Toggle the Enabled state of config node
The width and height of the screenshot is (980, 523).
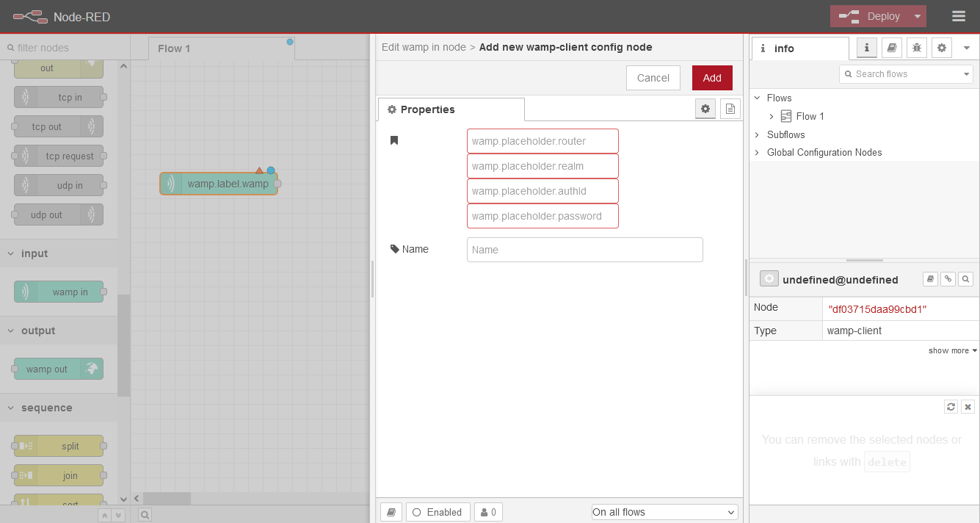[x=438, y=512]
